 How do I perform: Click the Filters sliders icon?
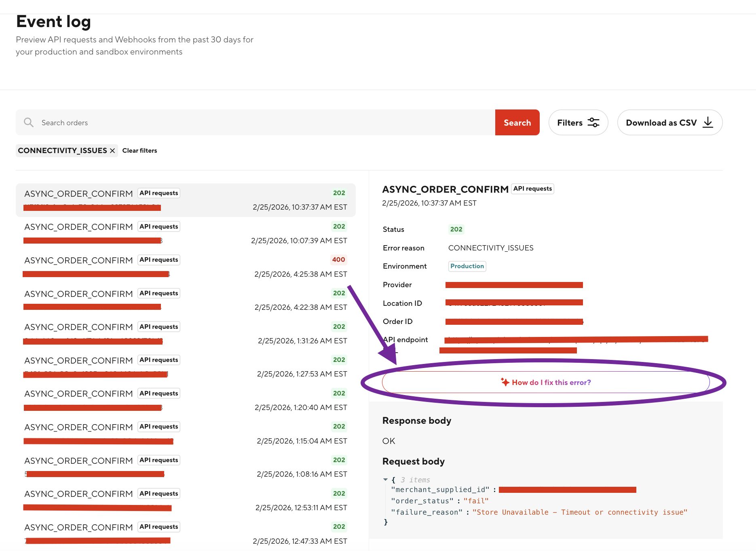[593, 122]
